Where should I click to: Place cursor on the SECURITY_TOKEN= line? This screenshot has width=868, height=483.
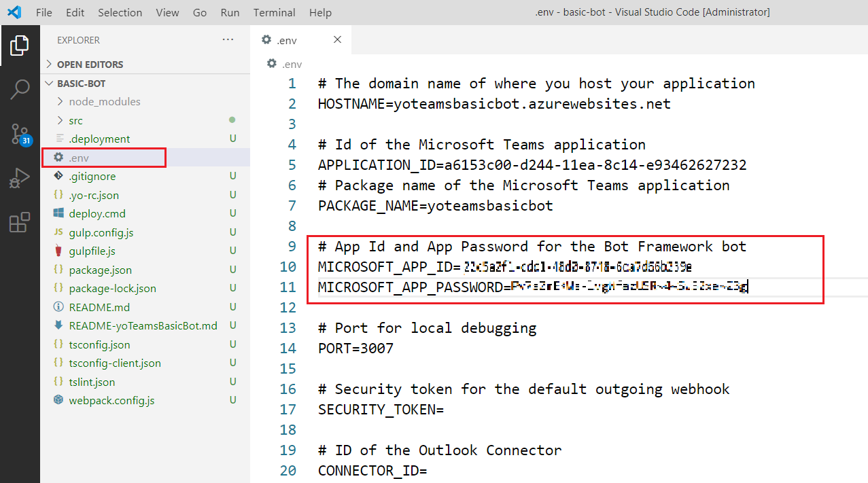tap(381, 410)
